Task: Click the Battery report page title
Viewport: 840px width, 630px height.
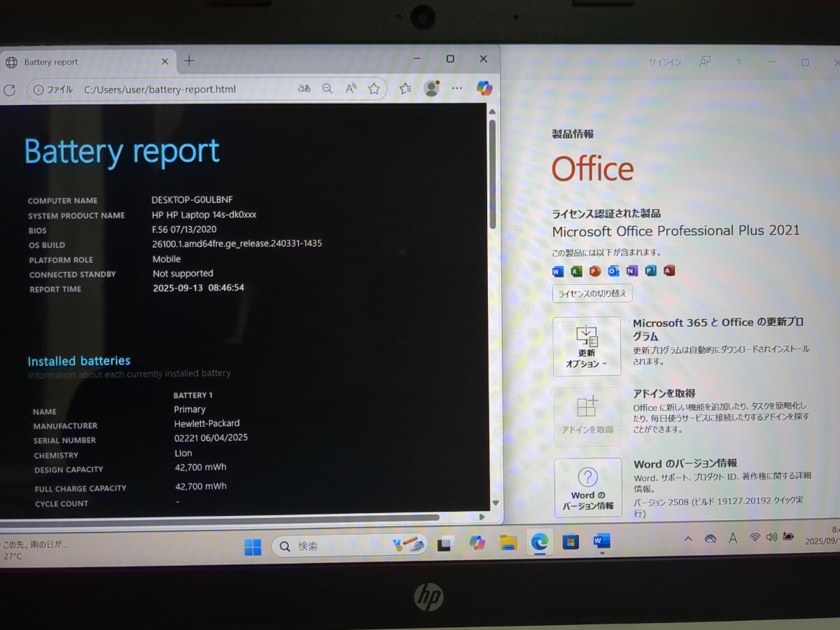Action: tap(122, 151)
